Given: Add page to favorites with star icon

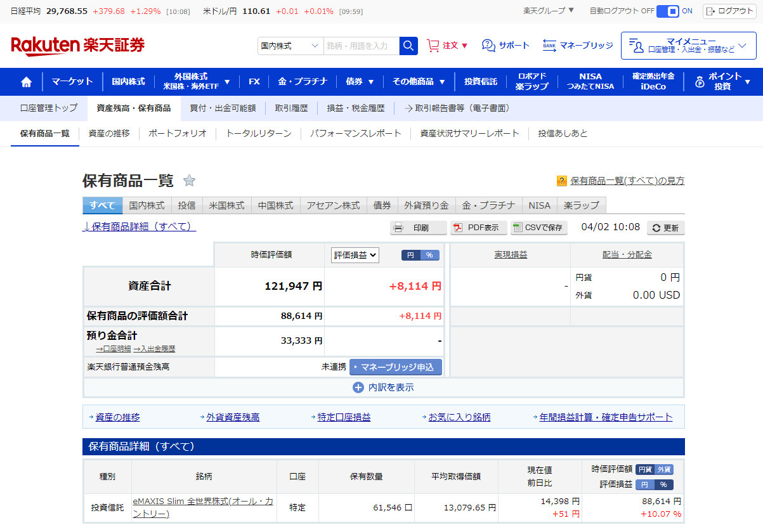Looking at the screenshot, I should (x=189, y=181).
